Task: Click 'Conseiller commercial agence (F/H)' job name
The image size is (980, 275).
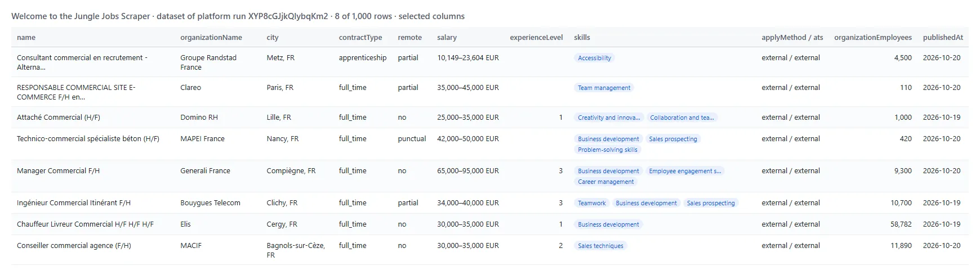Action: coord(74,246)
